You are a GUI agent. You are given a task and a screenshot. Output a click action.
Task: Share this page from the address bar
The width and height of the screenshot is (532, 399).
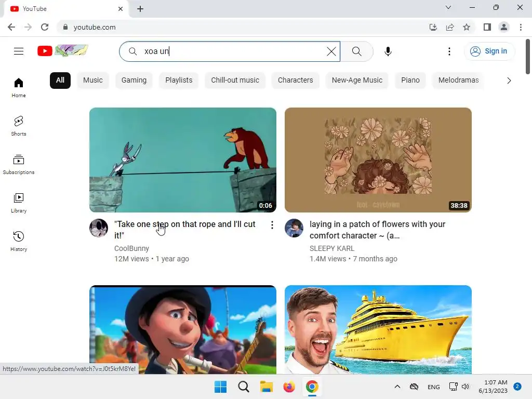[x=450, y=27]
